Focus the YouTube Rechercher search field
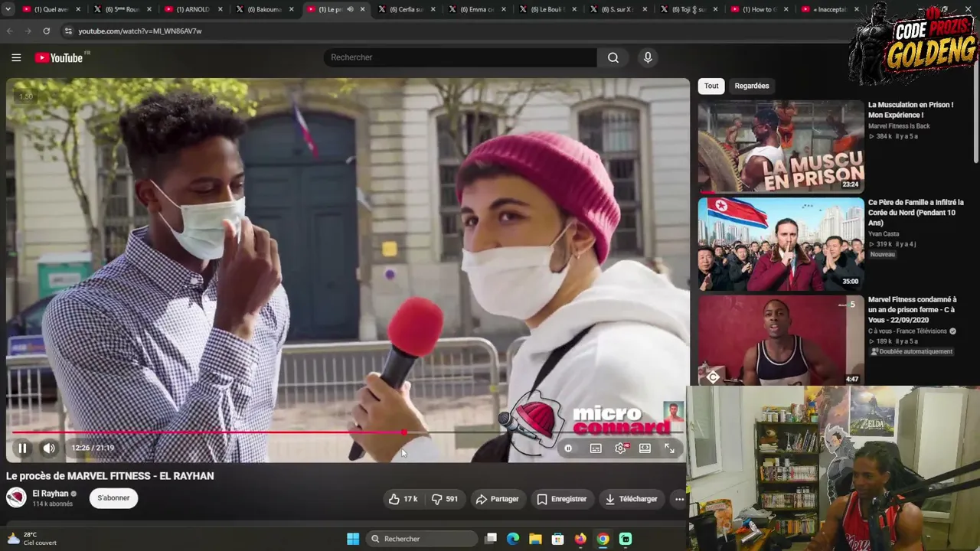This screenshot has height=551, width=980. click(x=460, y=57)
